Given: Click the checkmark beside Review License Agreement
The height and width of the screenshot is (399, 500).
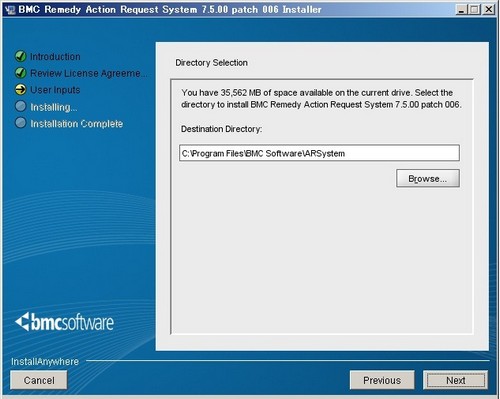Looking at the screenshot, I should click(20, 73).
